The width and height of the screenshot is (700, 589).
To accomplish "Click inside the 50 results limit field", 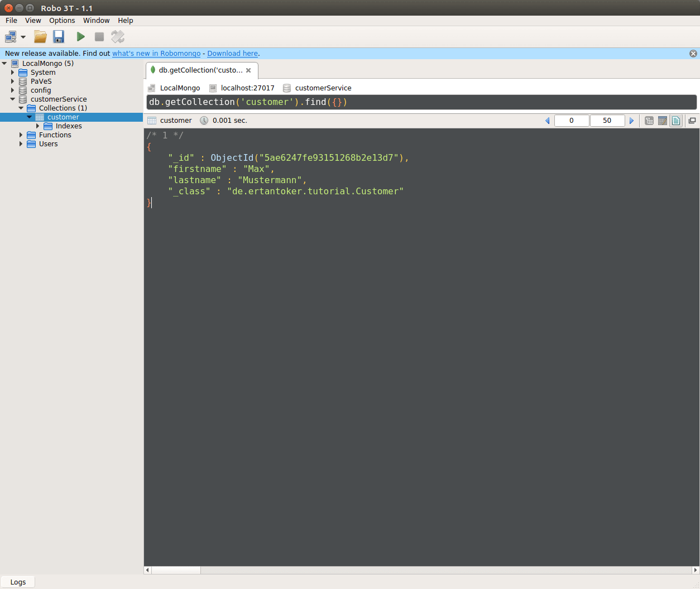I will pyautogui.click(x=607, y=120).
